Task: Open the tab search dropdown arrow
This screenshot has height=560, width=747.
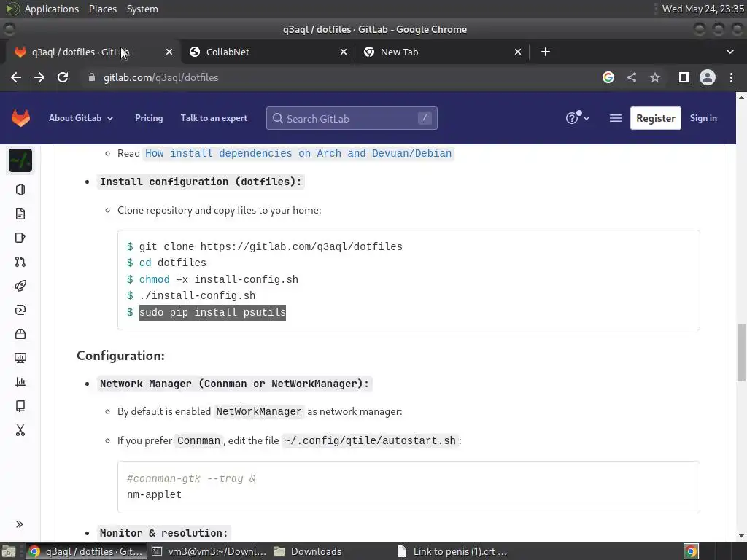Action: coord(729,52)
